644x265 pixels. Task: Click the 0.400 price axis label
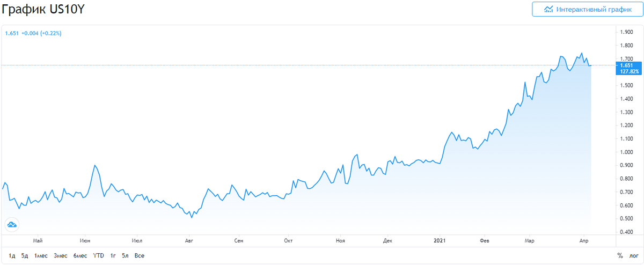(x=626, y=232)
